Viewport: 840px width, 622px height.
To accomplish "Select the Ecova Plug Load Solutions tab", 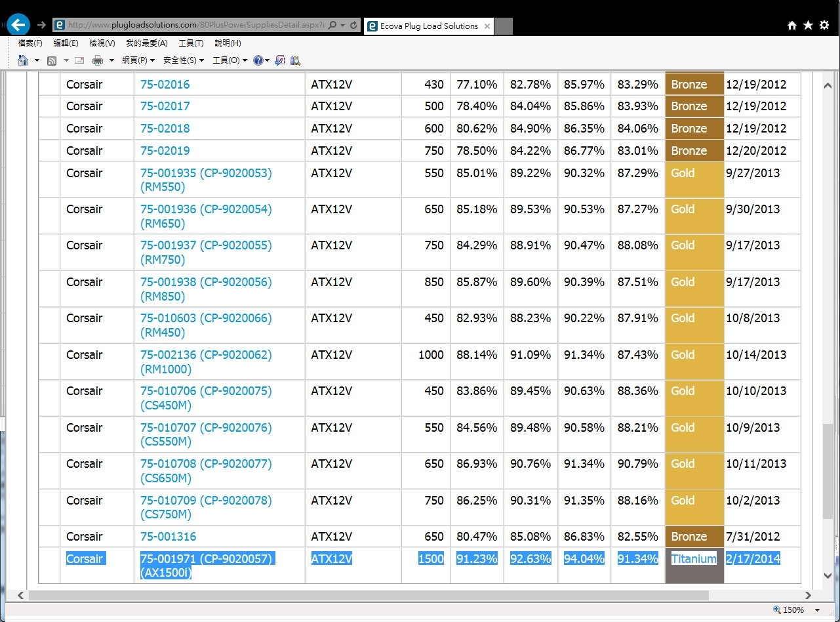I will (x=429, y=26).
